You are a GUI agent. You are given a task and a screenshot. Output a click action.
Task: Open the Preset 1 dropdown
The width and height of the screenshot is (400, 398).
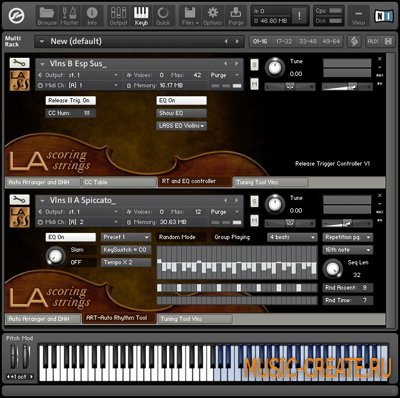coord(126,237)
